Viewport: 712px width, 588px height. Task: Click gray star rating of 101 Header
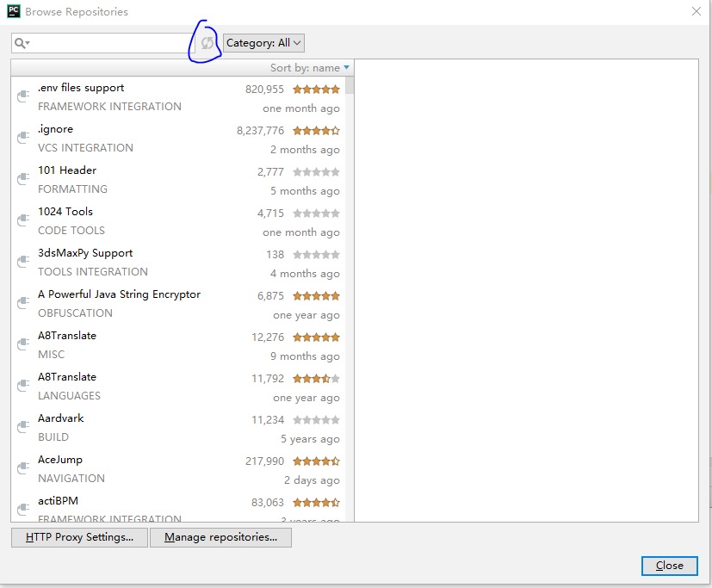coord(316,172)
